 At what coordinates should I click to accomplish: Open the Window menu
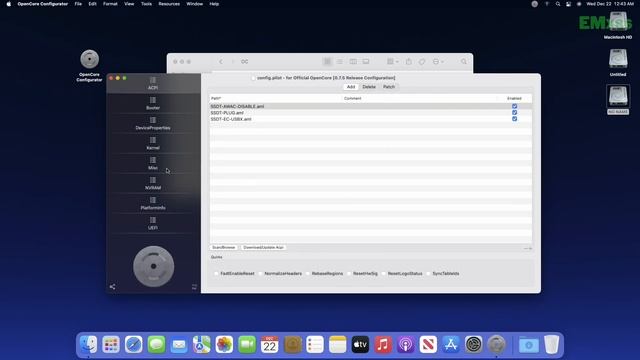coord(194,4)
